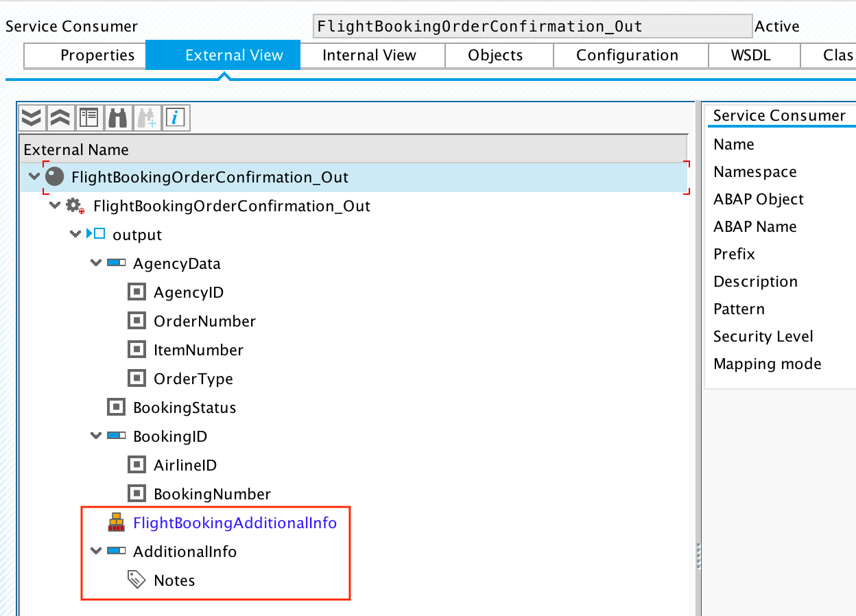Screen dimensions: 856x616
Task: Collapse the AgencyData node
Action: pyautogui.click(x=96, y=263)
